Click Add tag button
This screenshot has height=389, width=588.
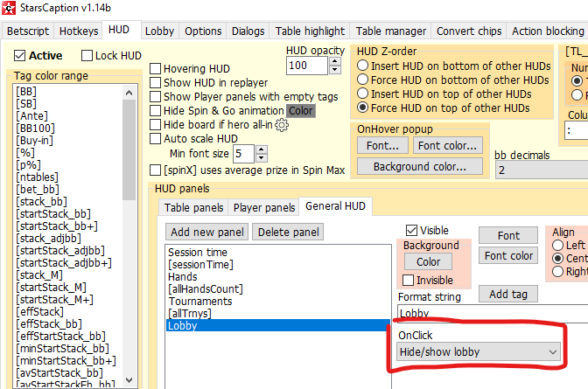tap(508, 295)
